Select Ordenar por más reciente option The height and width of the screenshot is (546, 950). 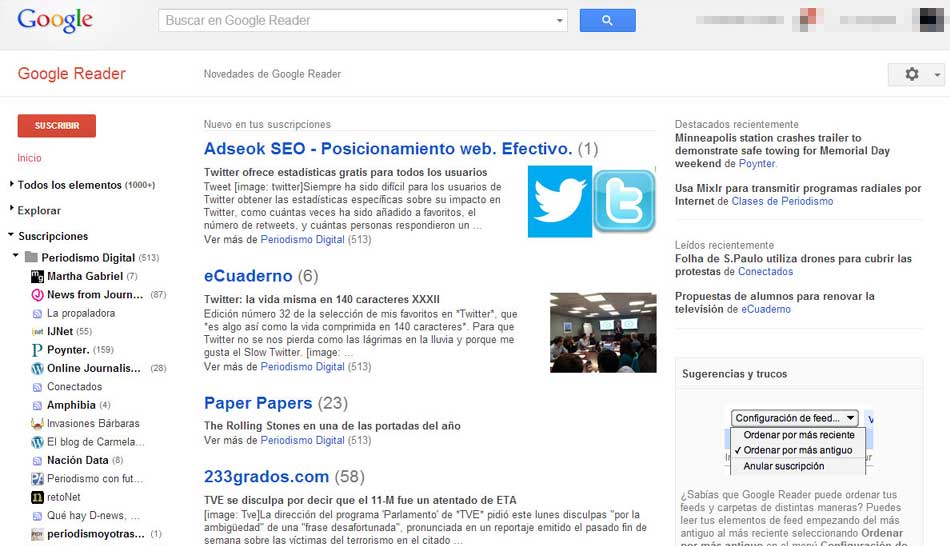[x=799, y=435]
